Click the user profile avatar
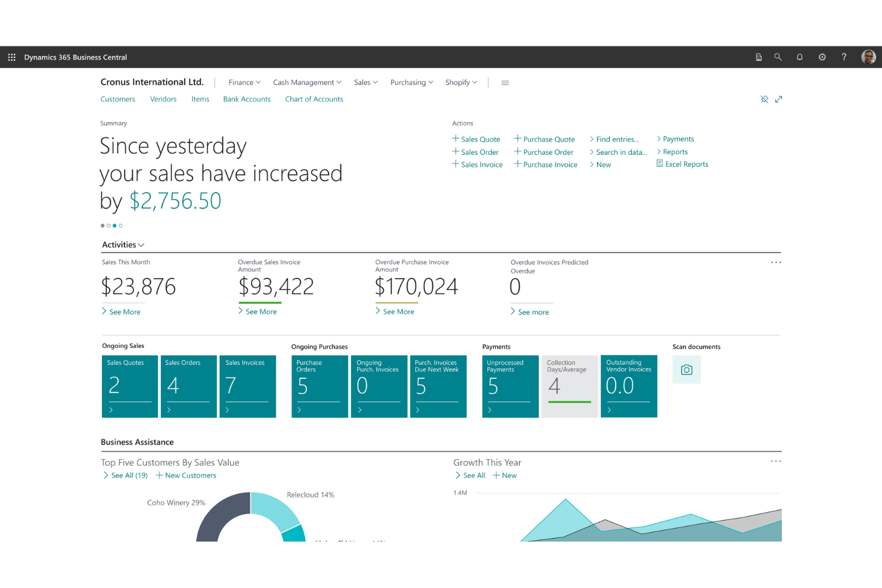 [x=868, y=57]
